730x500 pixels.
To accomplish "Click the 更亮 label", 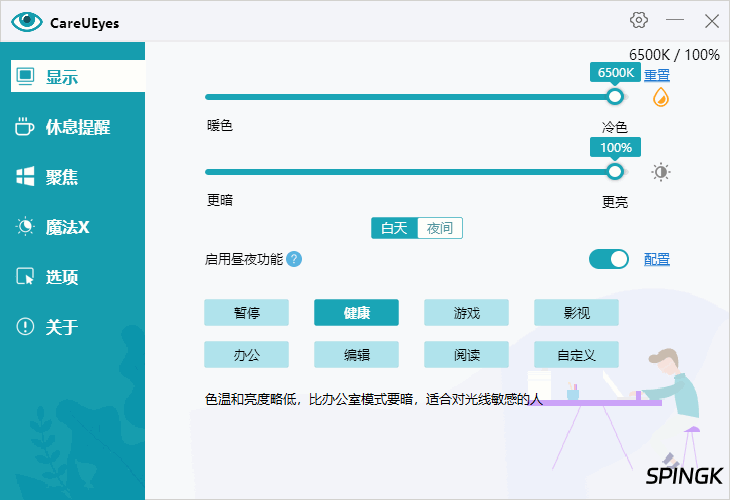I will pos(615,202).
